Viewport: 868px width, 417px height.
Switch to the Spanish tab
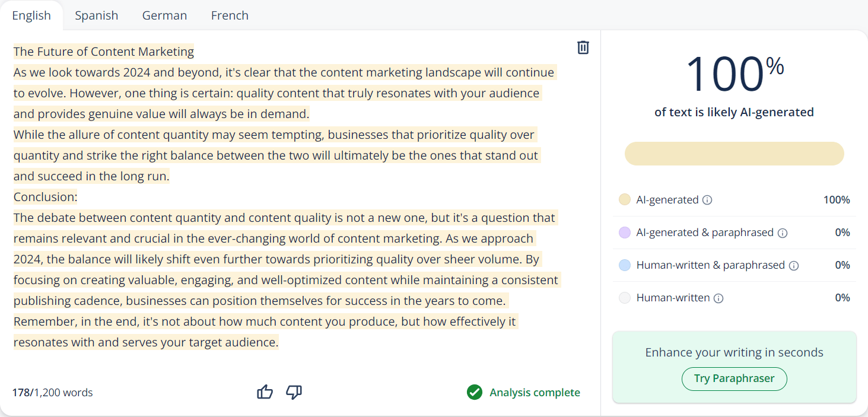97,15
